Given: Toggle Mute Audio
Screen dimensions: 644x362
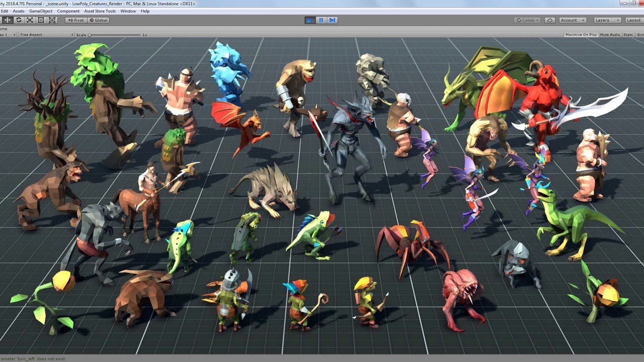Looking at the screenshot, I should point(610,35).
